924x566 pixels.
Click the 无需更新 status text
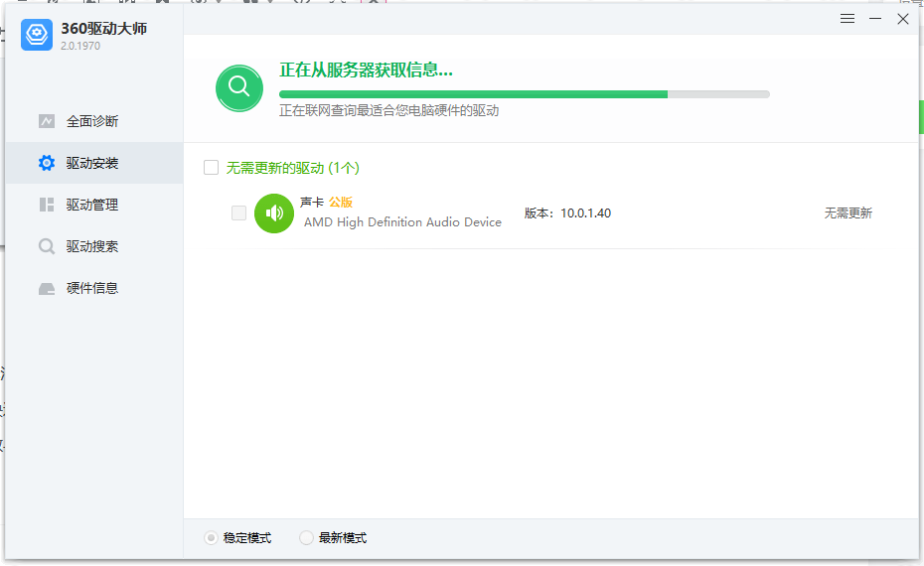coord(847,213)
